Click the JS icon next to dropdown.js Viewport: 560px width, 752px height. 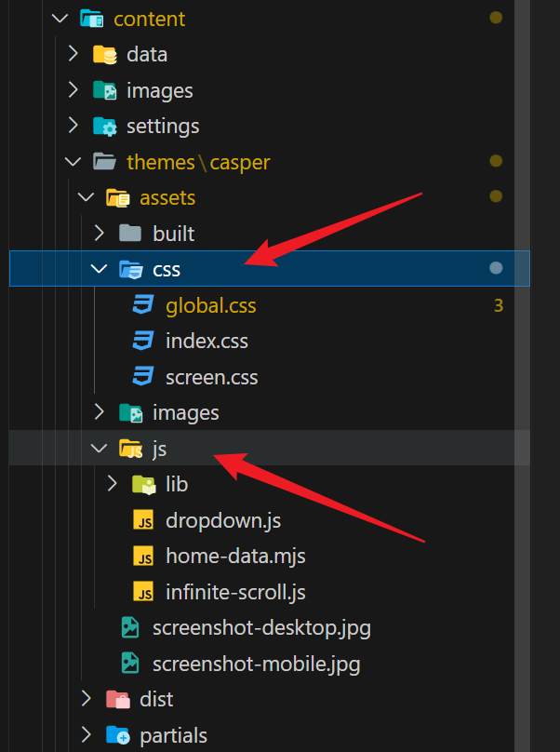pos(143,520)
